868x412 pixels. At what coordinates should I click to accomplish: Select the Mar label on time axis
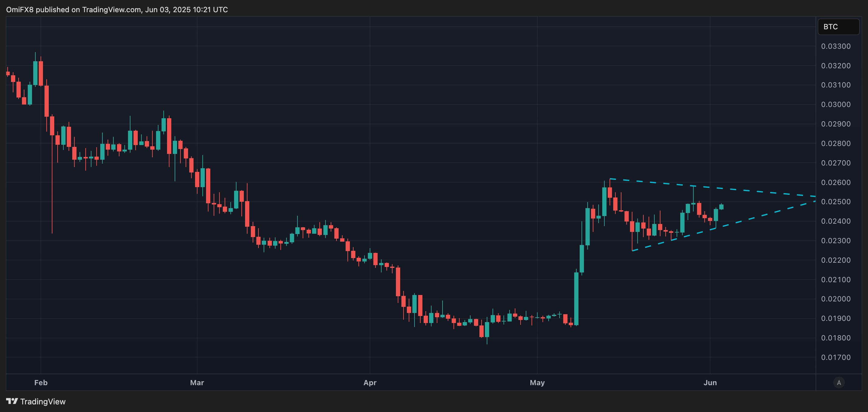pos(197,382)
